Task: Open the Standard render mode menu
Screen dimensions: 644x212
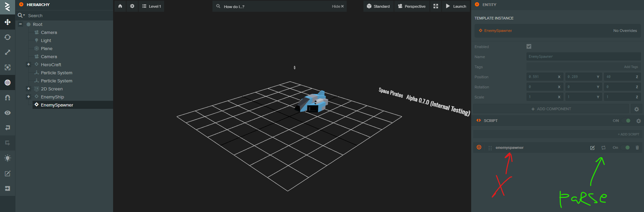Action: 378,6
